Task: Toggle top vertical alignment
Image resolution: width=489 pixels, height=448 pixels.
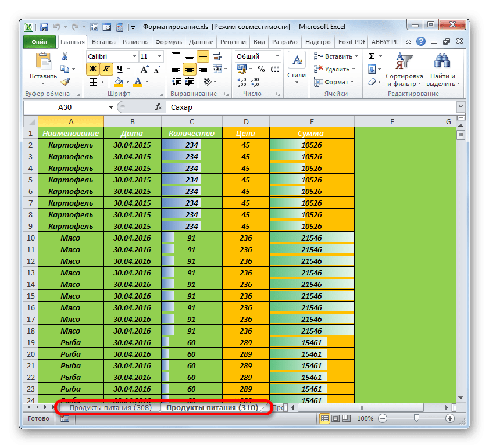Action: (176, 56)
